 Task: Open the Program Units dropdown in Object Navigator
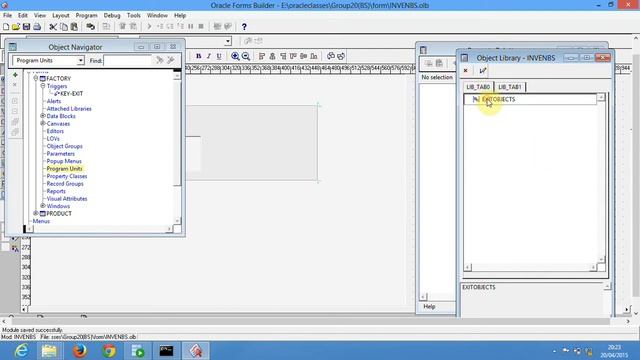pyautogui.click(x=80, y=60)
